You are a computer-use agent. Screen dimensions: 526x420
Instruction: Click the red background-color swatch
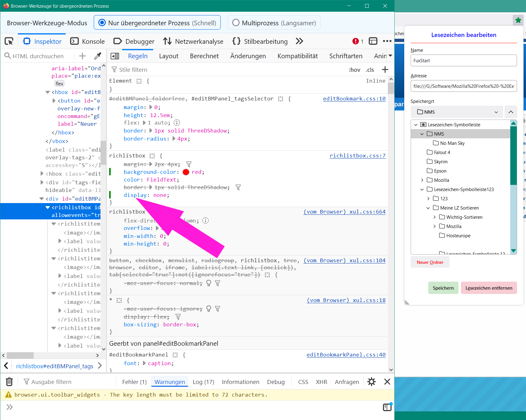click(x=186, y=172)
